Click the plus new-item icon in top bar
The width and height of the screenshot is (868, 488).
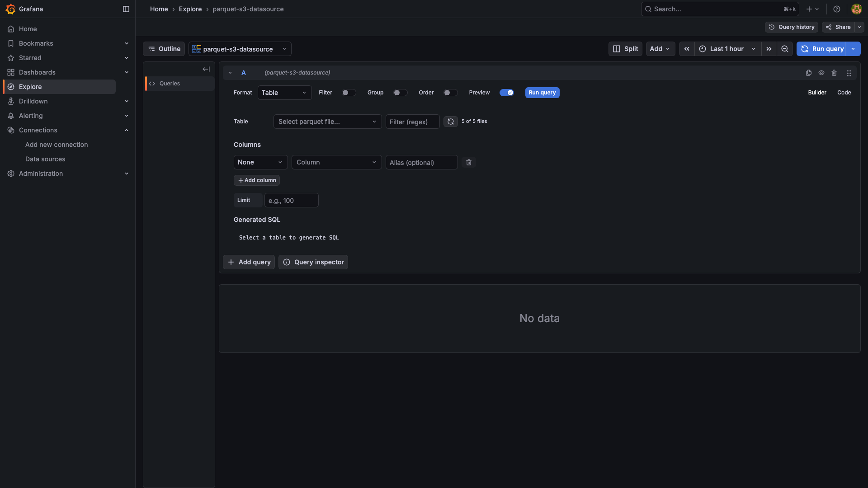click(809, 9)
